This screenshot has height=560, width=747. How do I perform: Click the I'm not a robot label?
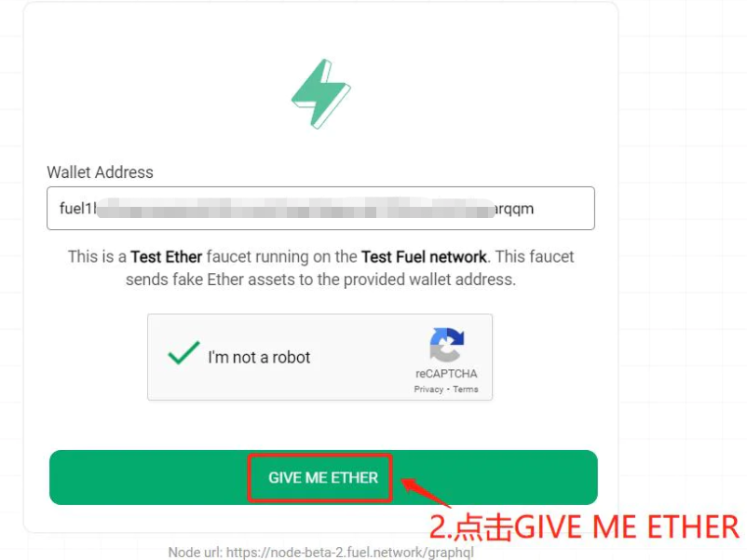point(259,358)
